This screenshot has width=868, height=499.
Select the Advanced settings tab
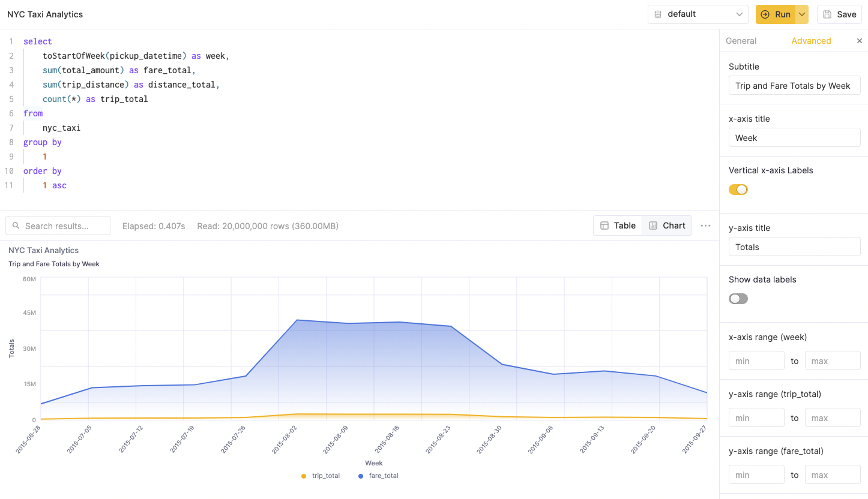click(x=811, y=41)
